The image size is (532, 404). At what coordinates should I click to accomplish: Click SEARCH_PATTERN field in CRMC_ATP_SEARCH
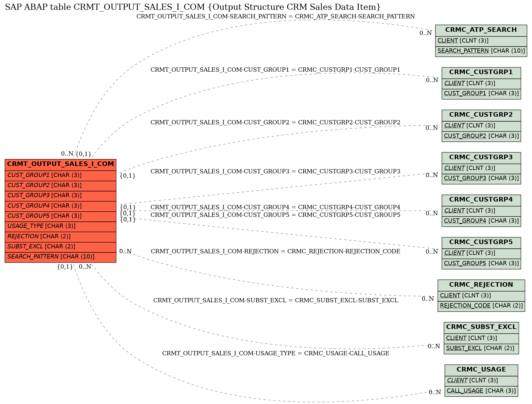point(481,51)
